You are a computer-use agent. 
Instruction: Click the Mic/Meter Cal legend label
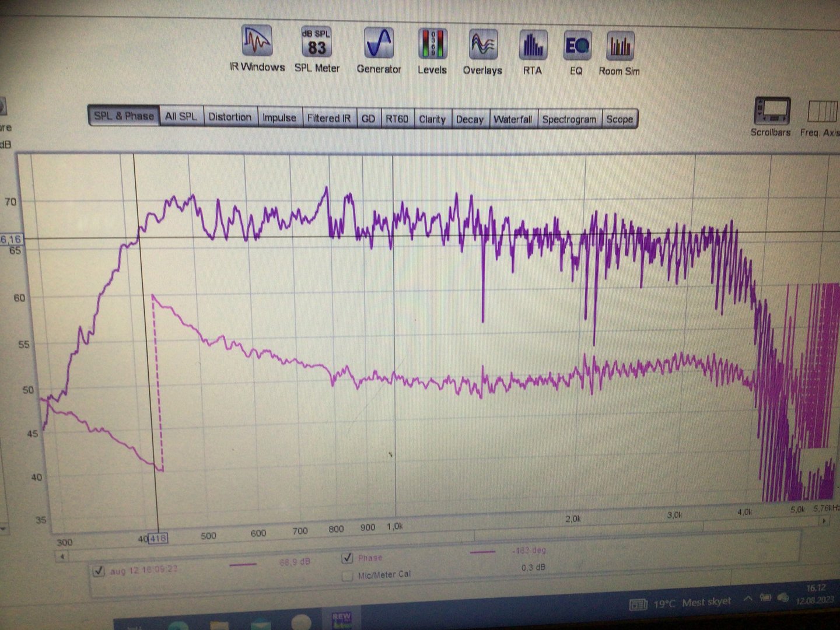point(384,575)
